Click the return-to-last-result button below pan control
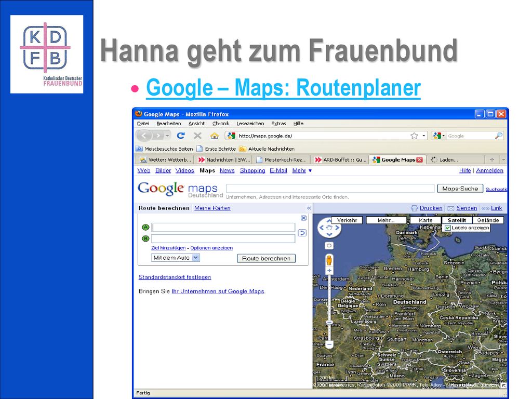Image resolution: width=532 pixels, height=399 pixels. click(x=329, y=245)
